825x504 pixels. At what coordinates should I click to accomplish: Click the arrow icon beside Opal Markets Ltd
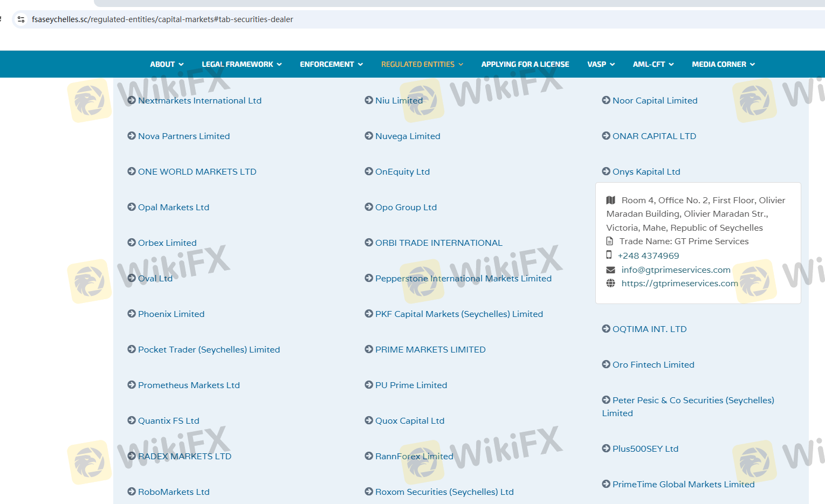(132, 206)
